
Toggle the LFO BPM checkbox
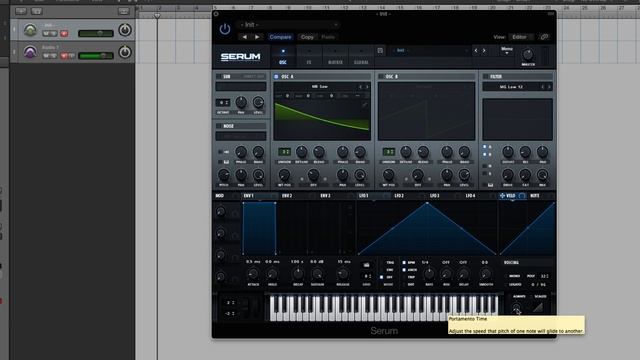[x=404, y=262]
